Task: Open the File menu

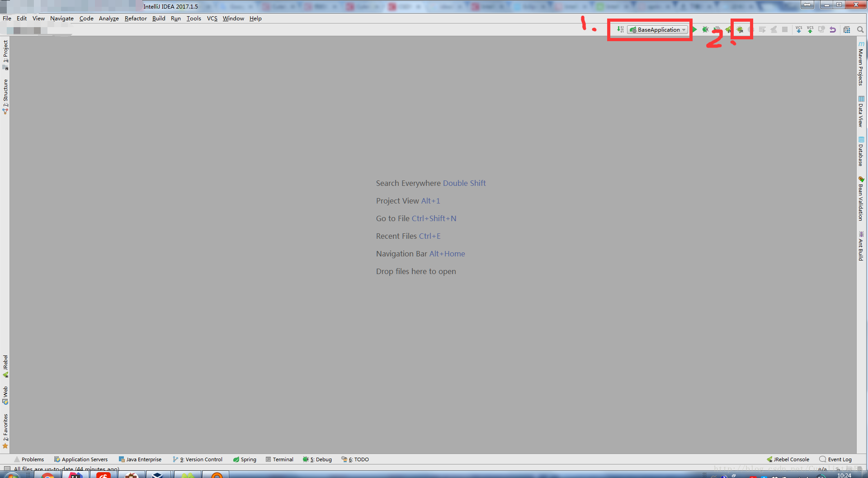Action: pos(7,19)
